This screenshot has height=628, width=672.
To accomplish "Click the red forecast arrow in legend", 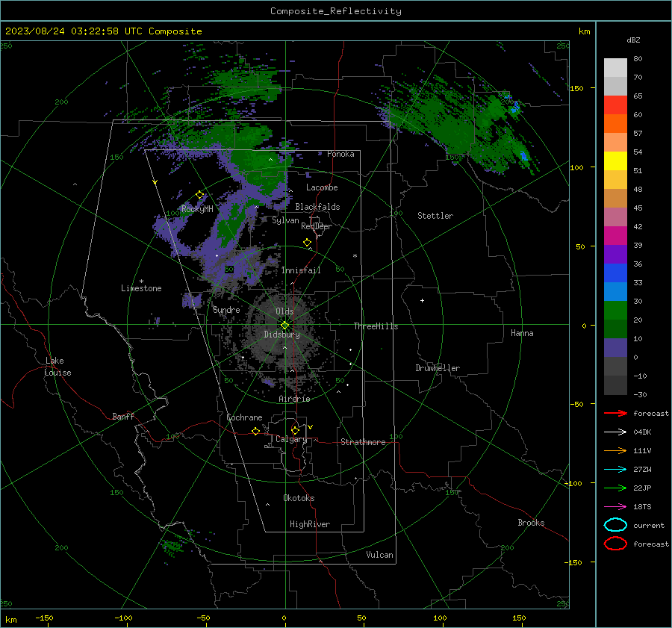I will pyautogui.click(x=615, y=413).
